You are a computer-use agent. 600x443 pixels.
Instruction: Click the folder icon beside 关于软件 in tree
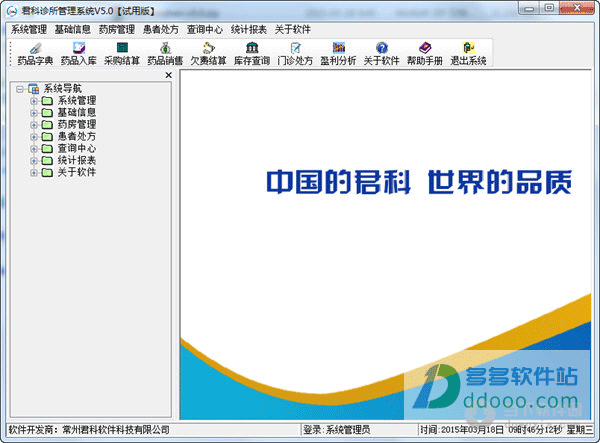(47, 173)
